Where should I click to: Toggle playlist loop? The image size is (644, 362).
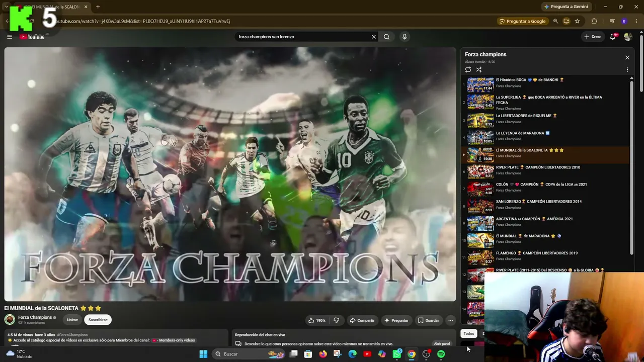[468, 69]
